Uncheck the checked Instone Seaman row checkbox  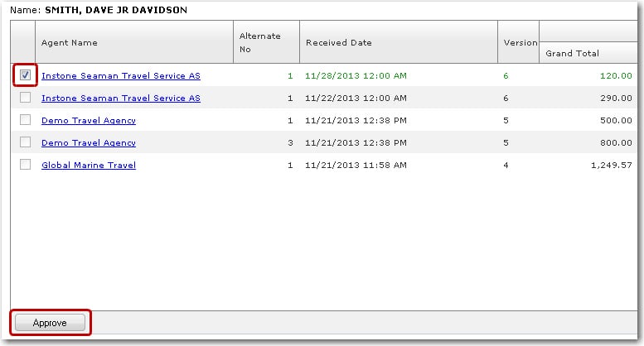click(26, 75)
